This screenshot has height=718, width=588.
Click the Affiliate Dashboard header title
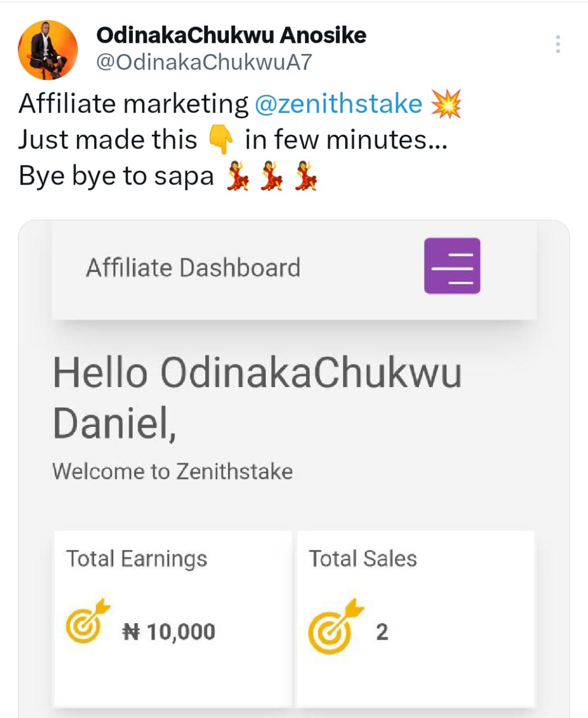193,268
